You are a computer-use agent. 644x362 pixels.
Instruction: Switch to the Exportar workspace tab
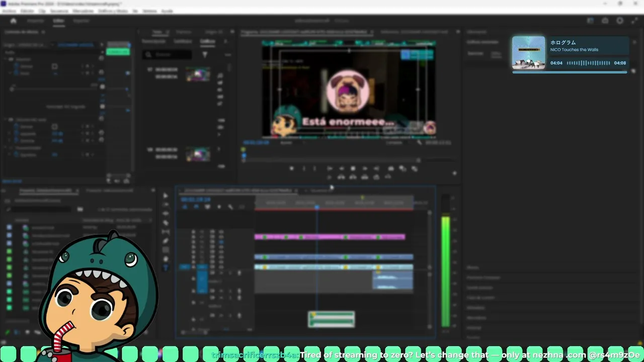coord(81,21)
